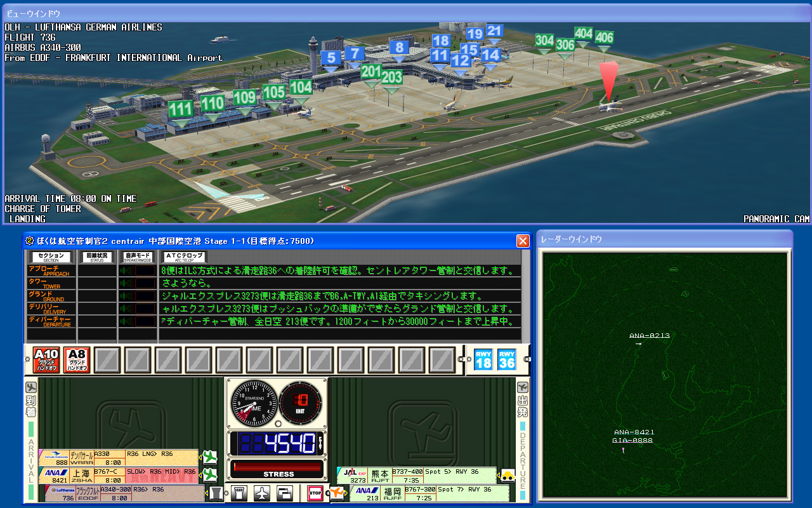Click spot marker 404 in the view window
The height and width of the screenshot is (508, 812).
(584, 34)
